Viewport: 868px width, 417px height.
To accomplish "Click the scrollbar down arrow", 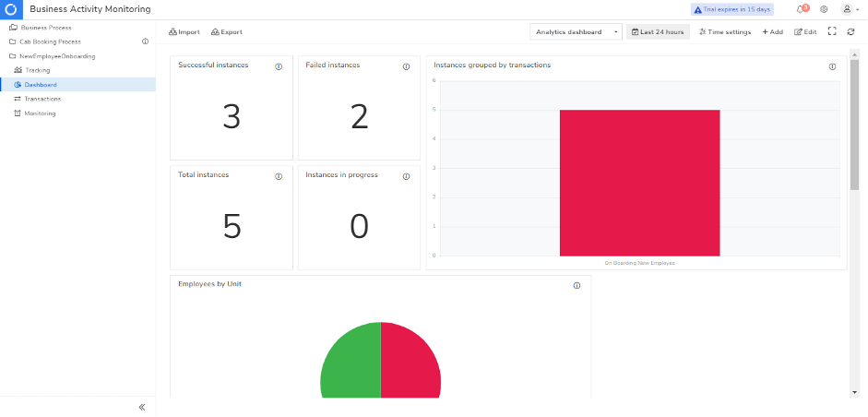I will 854,392.
